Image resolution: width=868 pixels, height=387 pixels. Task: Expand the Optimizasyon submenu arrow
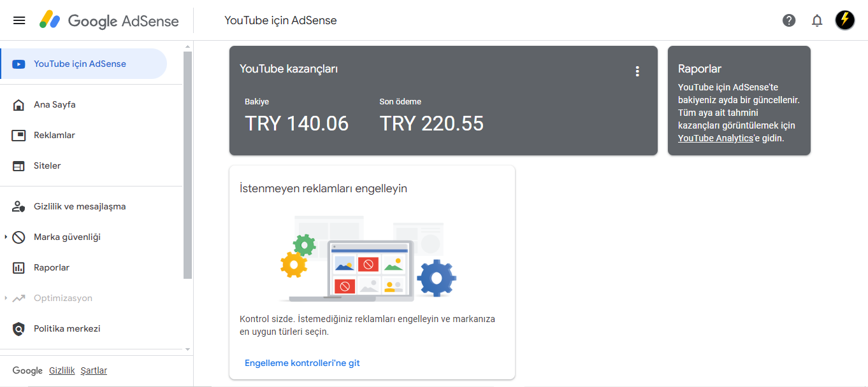[x=6, y=298]
